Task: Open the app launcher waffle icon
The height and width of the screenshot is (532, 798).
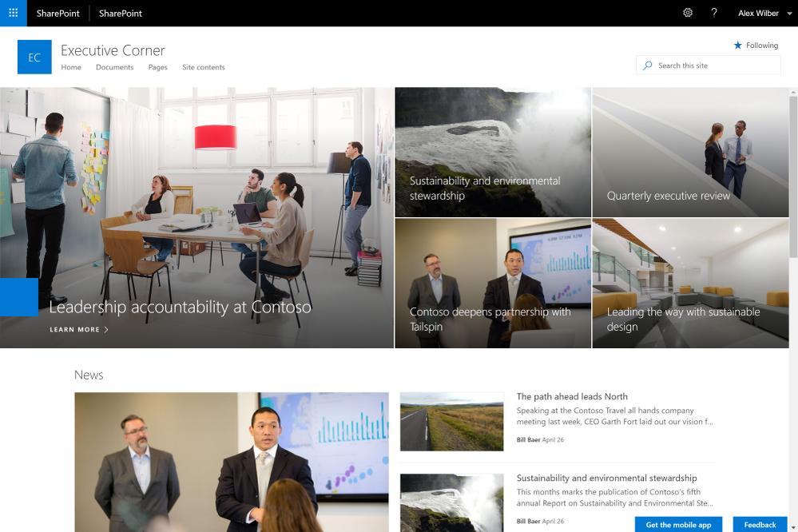Action: 14,13
